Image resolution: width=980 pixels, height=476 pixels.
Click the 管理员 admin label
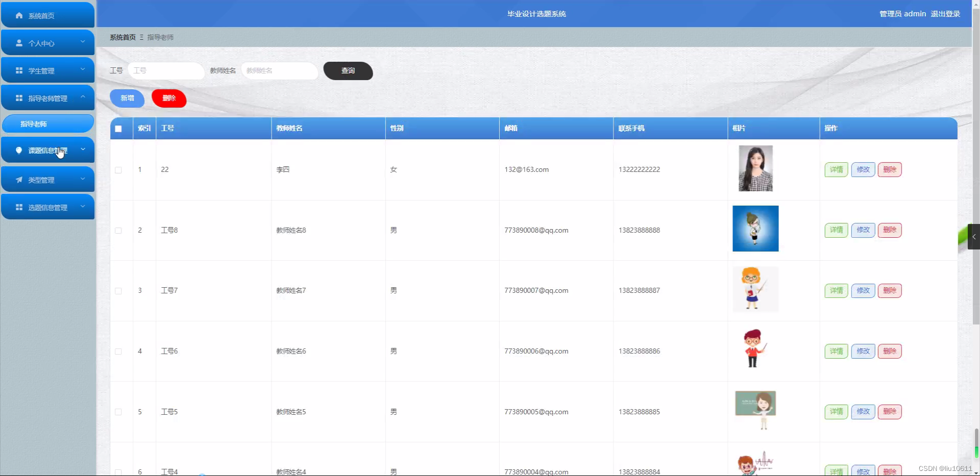[x=902, y=14]
